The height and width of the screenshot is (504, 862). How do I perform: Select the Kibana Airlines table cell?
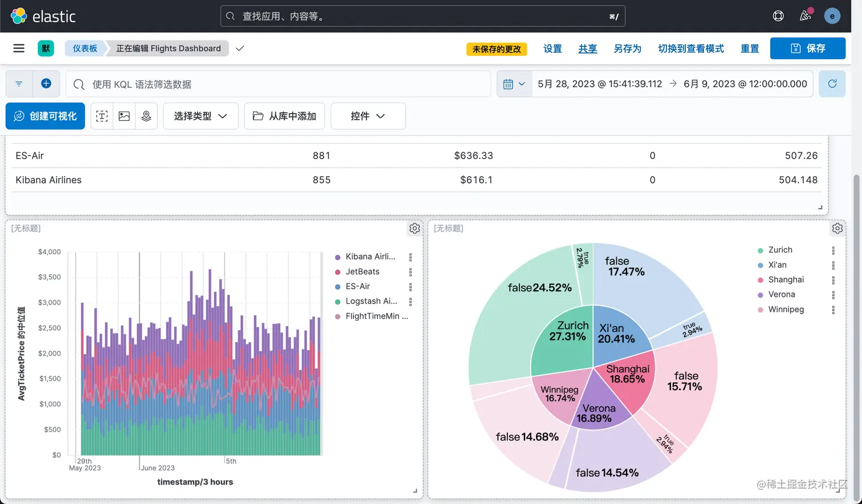coord(48,180)
